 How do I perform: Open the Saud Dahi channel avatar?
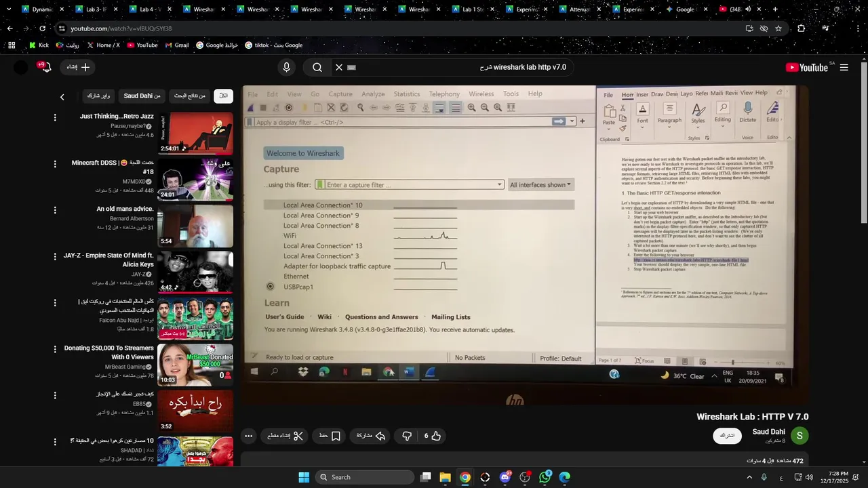point(800,436)
